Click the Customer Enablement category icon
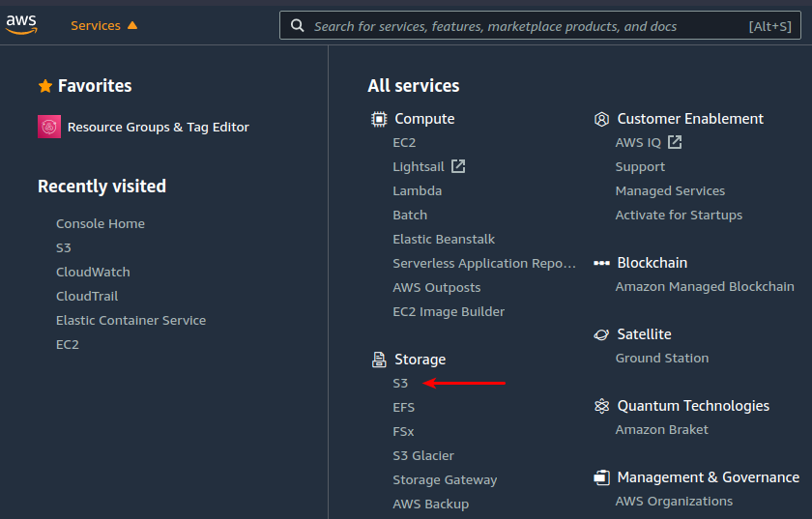Image resolution: width=812 pixels, height=519 pixels. [601, 119]
